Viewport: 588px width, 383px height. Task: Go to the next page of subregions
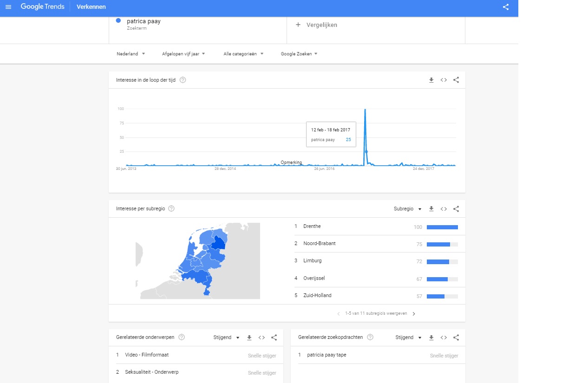coord(414,314)
